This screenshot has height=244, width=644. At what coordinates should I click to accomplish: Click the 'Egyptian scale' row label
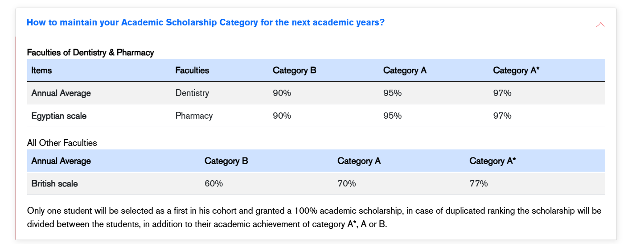59,116
